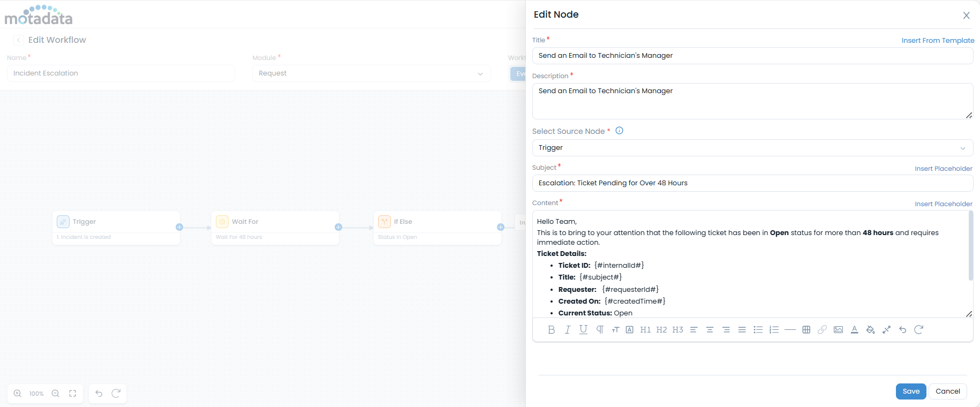Toggle bold formatting in content editor

552,330
